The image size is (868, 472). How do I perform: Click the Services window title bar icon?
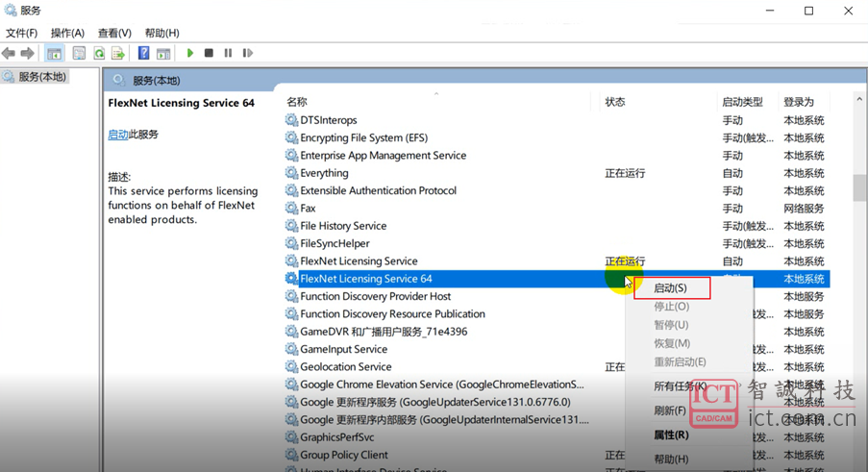10,10
